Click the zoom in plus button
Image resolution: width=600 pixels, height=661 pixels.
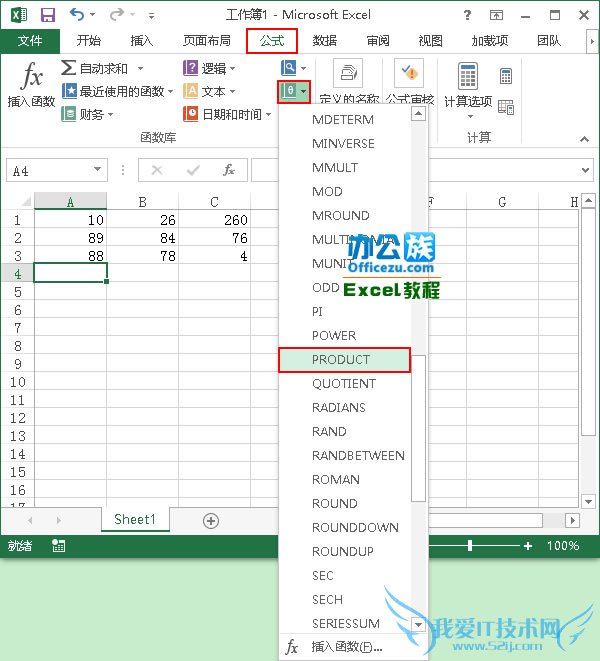point(527,546)
